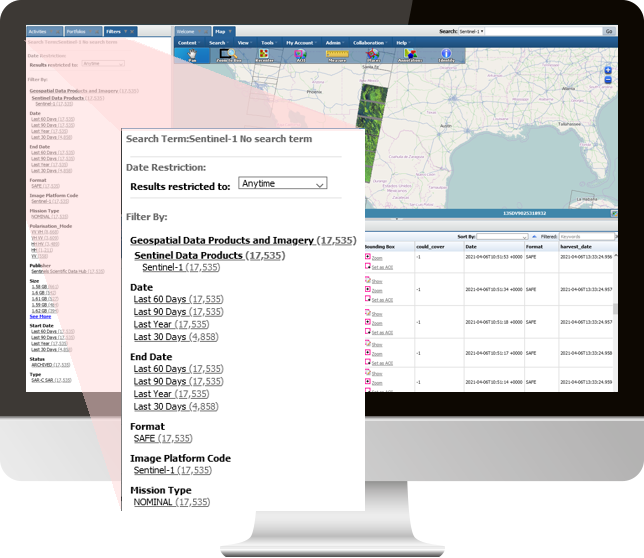Open small Anytime dropdown in Filters panel
This screenshot has height=558, width=644.
tap(103, 64)
